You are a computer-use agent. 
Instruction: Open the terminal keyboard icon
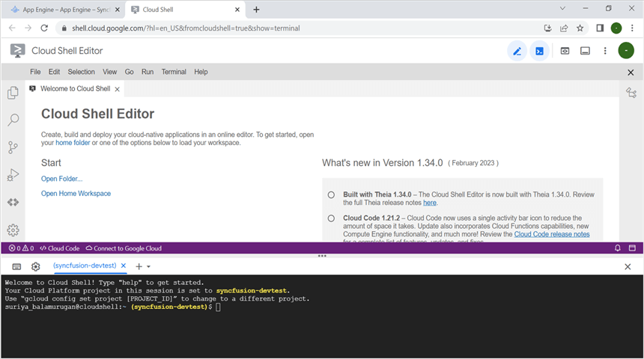tap(16, 267)
